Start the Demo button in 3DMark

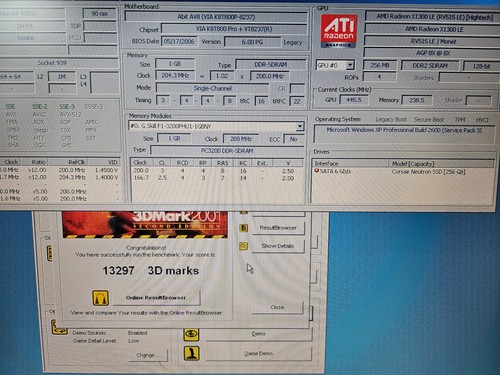point(259,334)
